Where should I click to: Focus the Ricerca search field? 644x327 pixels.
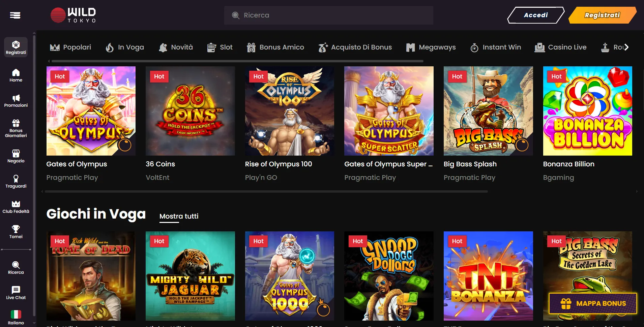pyautogui.click(x=329, y=15)
